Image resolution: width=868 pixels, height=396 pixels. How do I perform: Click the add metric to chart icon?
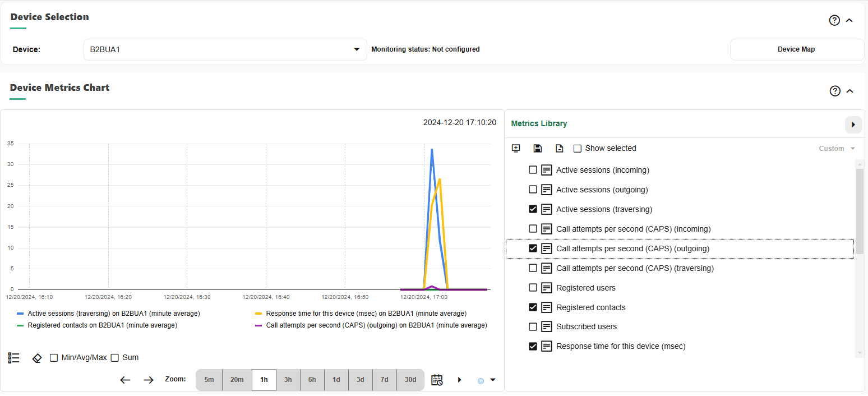[x=516, y=148]
